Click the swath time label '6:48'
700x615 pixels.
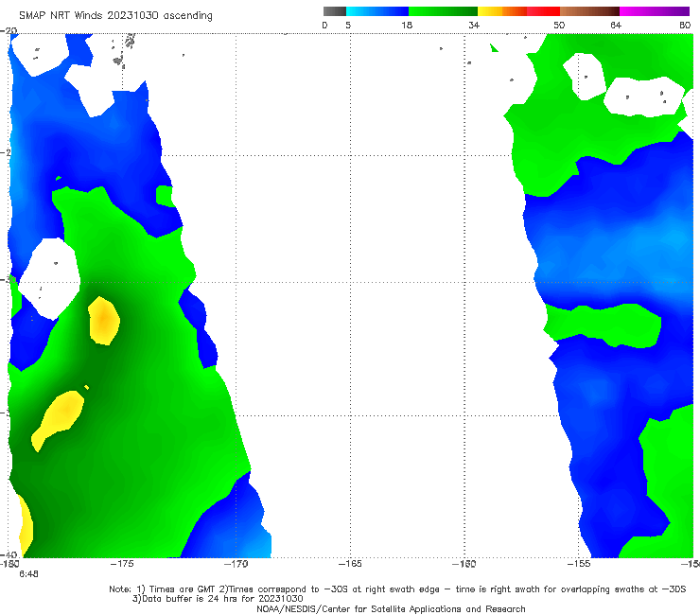coord(28,574)
